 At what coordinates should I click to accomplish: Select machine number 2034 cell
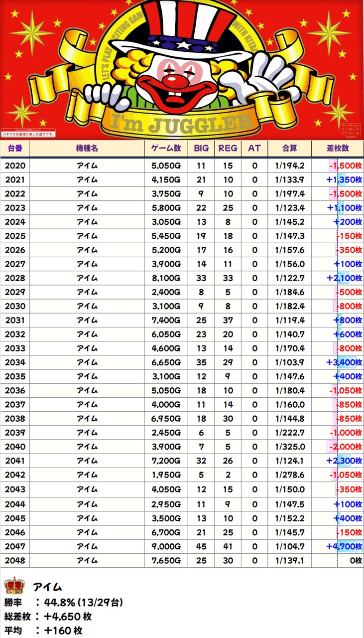[15, 362]
